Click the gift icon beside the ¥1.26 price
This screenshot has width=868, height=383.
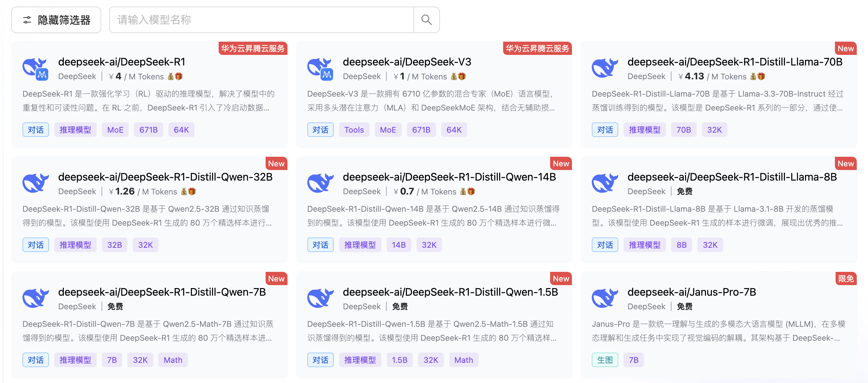click(x=192, y=191)
